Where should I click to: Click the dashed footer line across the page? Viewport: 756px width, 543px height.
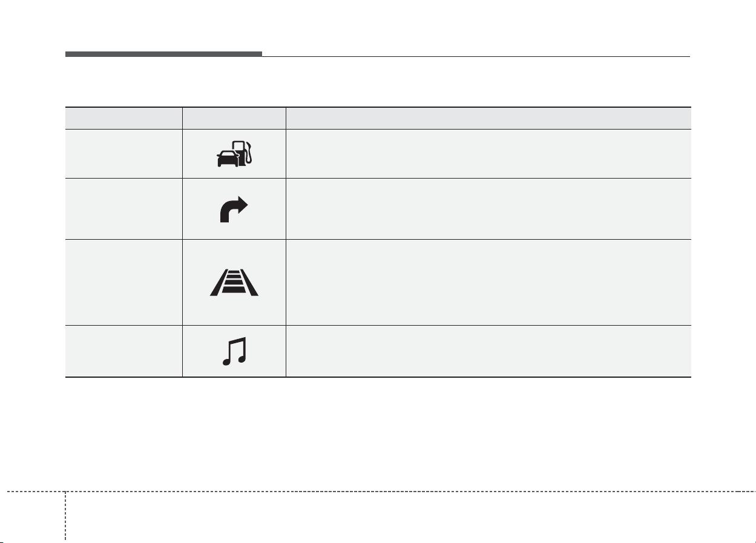(x=378, y=491)
